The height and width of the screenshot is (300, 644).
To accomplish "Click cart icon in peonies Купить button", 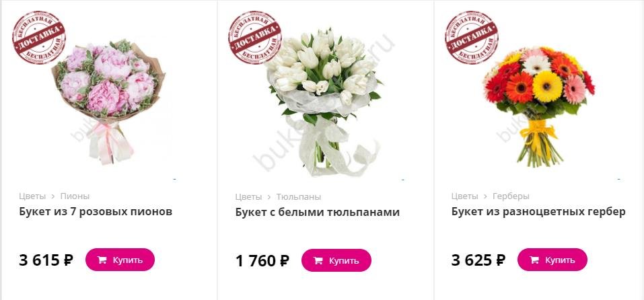I will [x=102, y=260].
